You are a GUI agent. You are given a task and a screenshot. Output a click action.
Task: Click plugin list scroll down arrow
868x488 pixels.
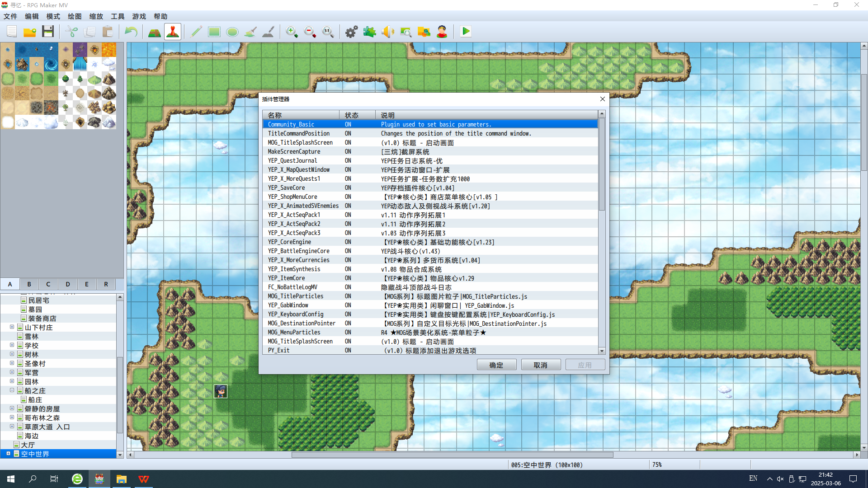(602, 351)
